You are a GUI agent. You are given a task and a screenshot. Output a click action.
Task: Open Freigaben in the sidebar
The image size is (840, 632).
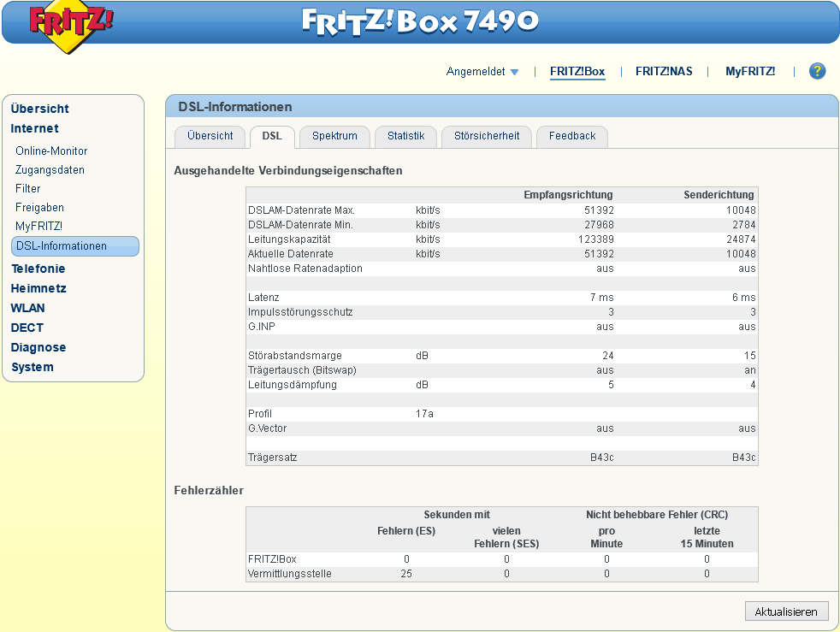point(39,207)
